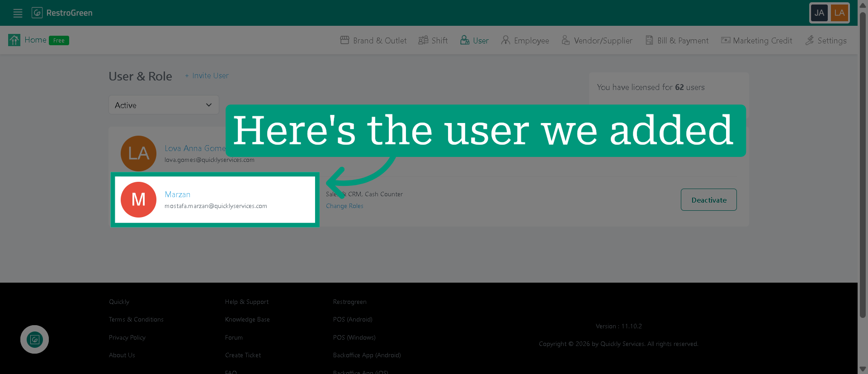
Task: Click the Vendor/Supplier icon
Action: [x=566, y=40]
